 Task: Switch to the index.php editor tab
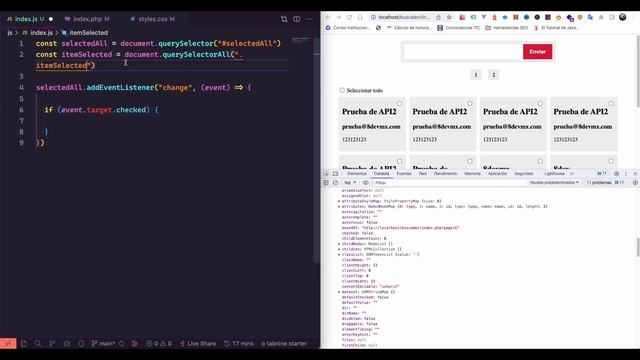[x=87, y=19]
